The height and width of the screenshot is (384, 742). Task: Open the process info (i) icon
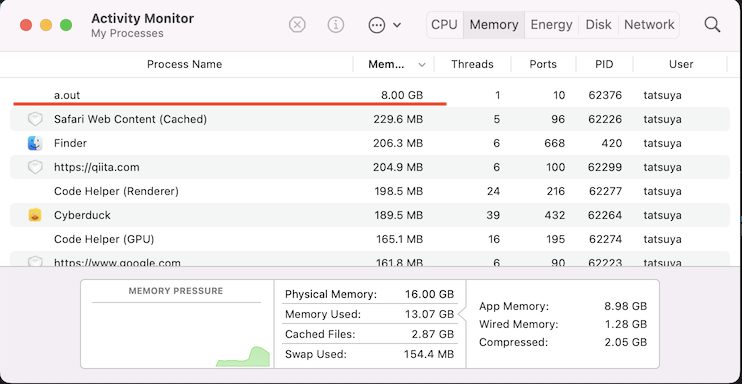(336, 25)
